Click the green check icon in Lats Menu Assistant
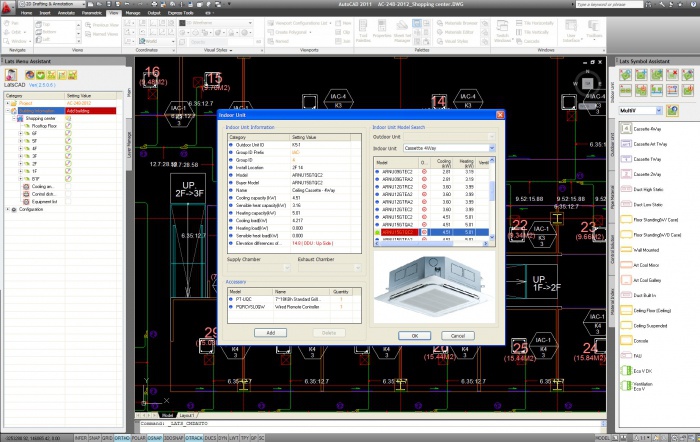This screenshot has width=700, height=442. pyautogui.click(x=41, y=75)
